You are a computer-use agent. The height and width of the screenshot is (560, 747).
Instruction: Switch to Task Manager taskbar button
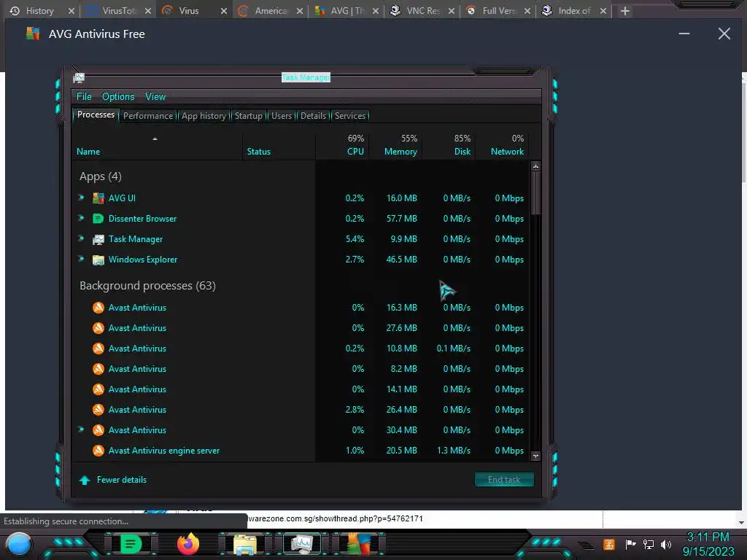[302, 544]
